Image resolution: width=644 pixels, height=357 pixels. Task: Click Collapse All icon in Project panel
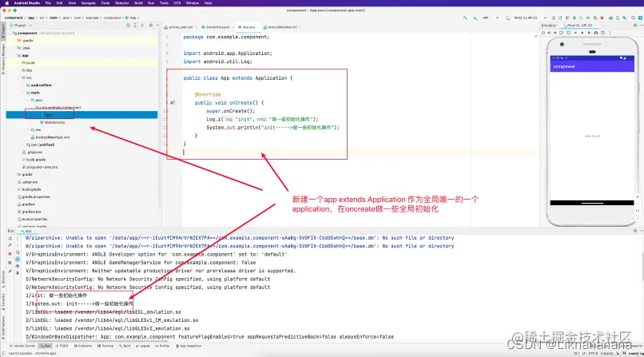142,26
